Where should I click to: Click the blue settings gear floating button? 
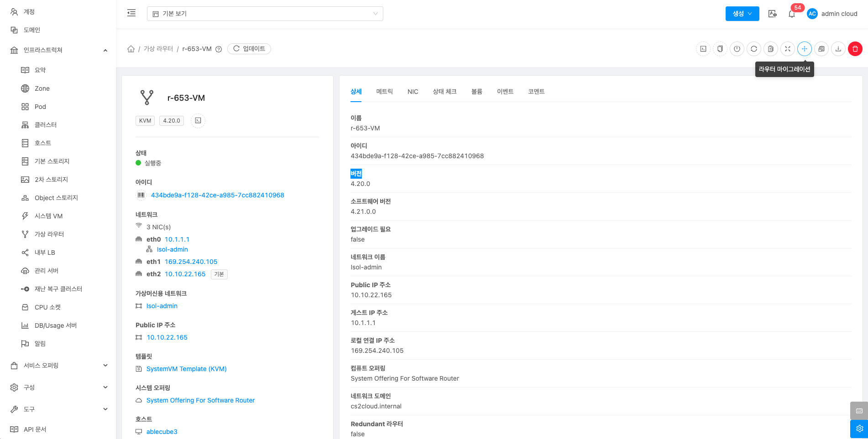click(859, 429)
